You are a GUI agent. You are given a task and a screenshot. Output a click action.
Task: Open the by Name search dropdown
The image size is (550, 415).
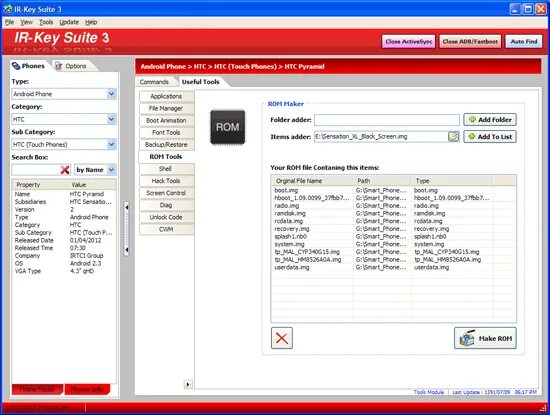95,170
